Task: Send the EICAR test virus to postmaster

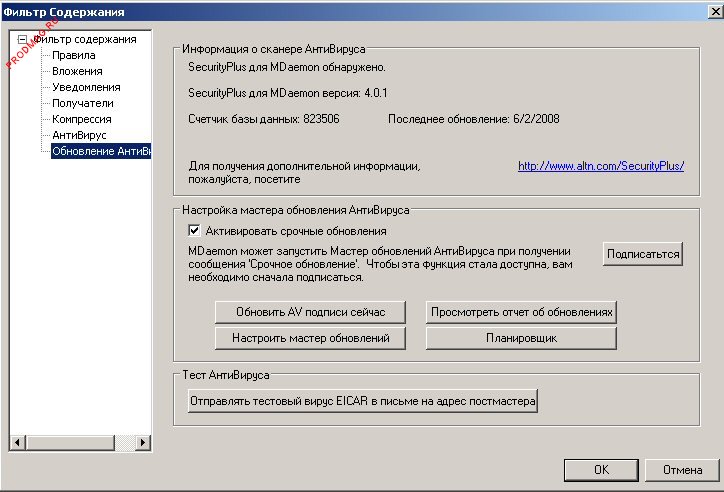Action: [x=363, y=401]
